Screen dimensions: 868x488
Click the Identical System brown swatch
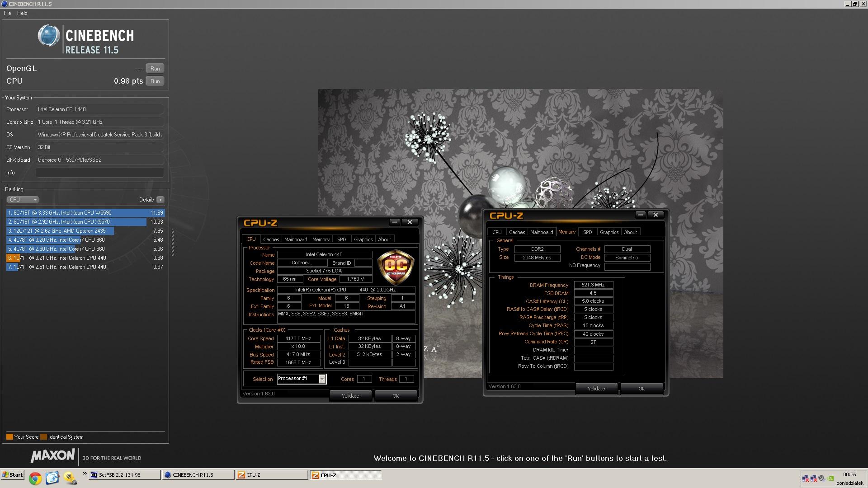(x=43, y=437)
